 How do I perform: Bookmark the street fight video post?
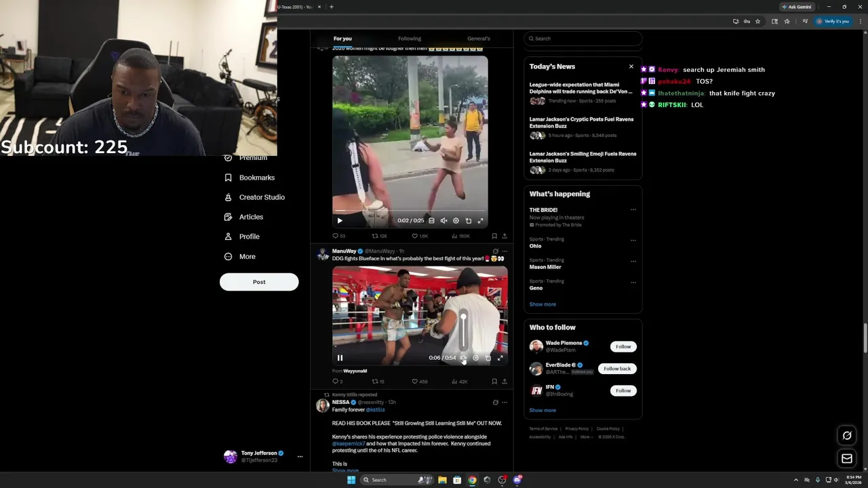(494, 236)
